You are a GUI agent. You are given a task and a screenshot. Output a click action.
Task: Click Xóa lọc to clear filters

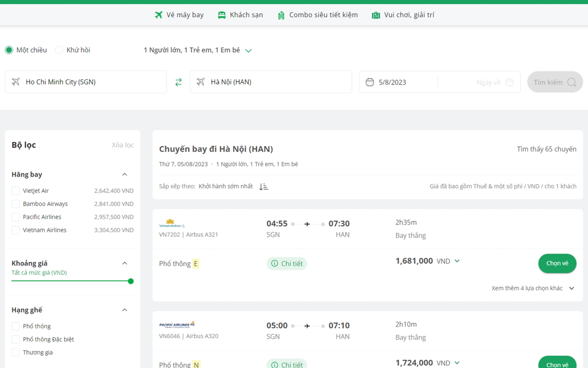[x=122, y=145]
